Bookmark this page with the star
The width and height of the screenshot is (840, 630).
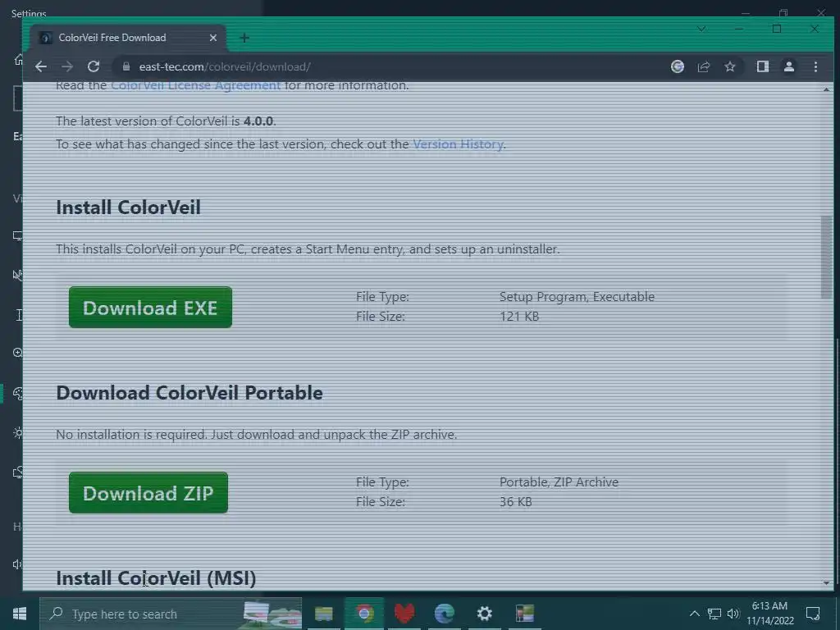click(x=729, y=66)
